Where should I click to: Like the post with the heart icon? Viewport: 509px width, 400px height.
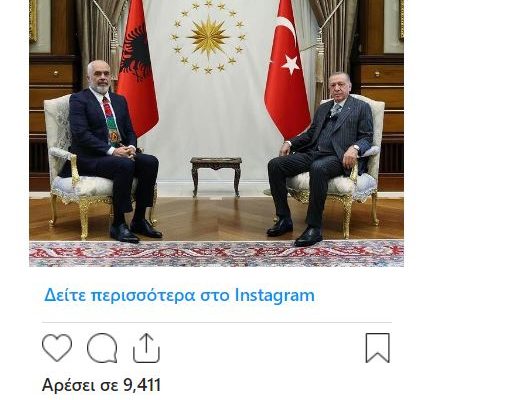click(x=57, y=348)
